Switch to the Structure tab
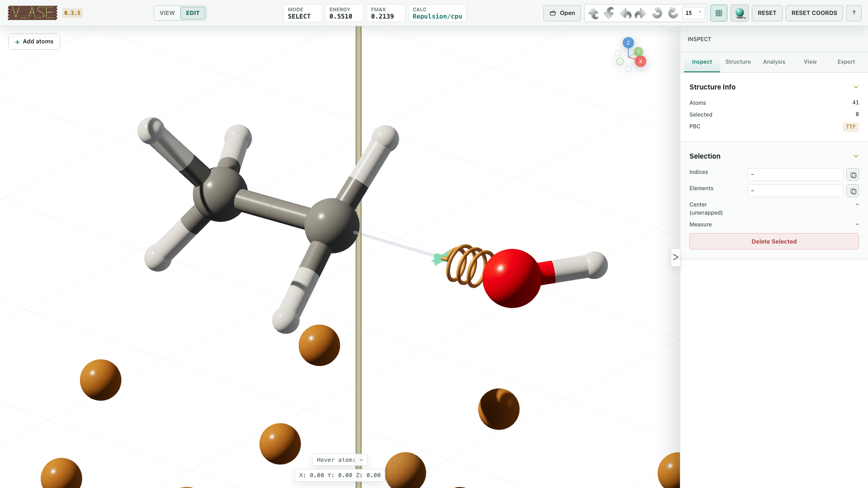The image size is (868, 488). point(738,62)
